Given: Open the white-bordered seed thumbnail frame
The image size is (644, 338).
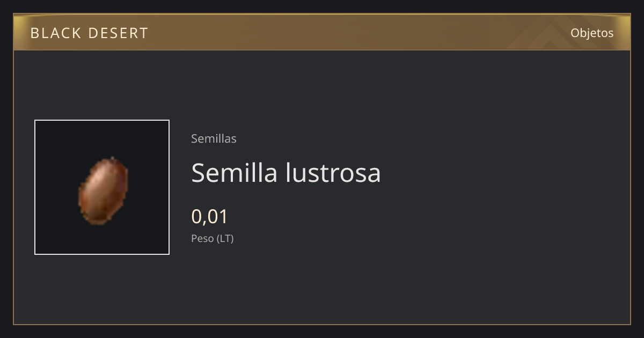Looking at the screenshot, I should click(x=102, y=187).
